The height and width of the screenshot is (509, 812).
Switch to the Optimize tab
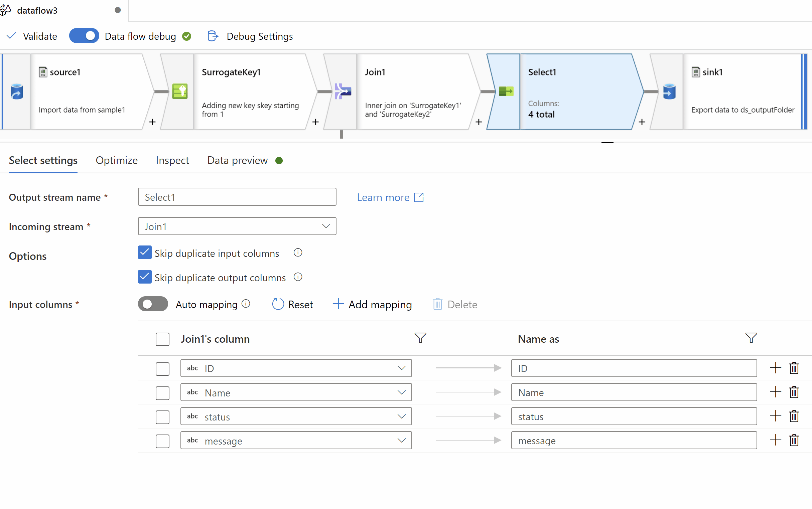click(x=117, y=160)
